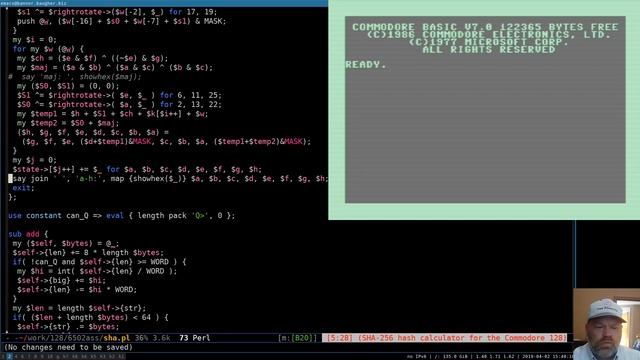640x360 pixels.
Task: Click the 'my $i = 0;' line
Action: [x=35, y=40]
